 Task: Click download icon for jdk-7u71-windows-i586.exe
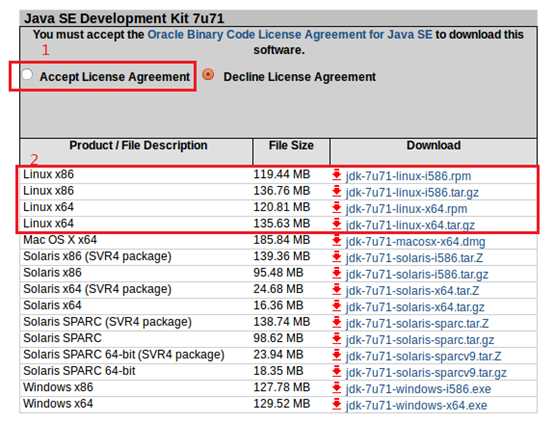pos(336,388)
